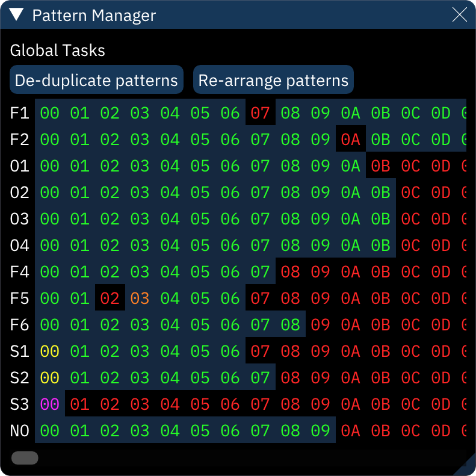Click pattern 09 in row NO
The image size is (476, 476).
[x=320, y=431]
